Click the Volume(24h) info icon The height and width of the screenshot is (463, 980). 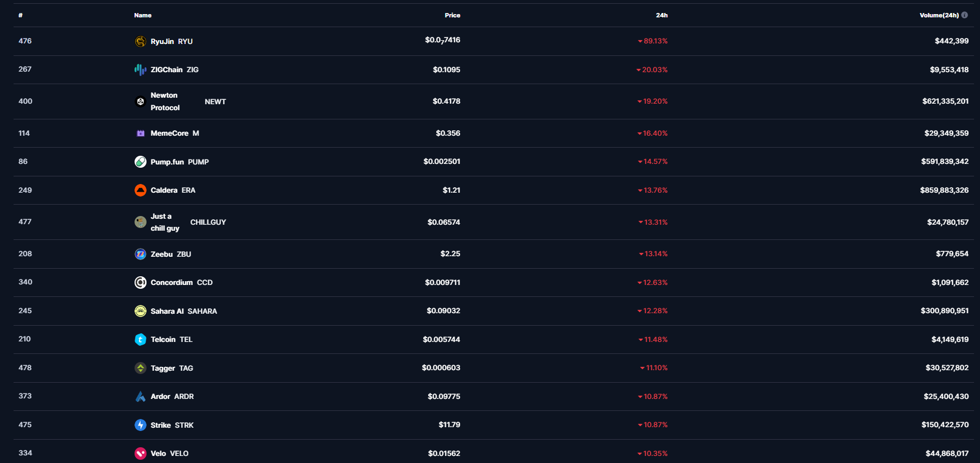click(964, 15)
